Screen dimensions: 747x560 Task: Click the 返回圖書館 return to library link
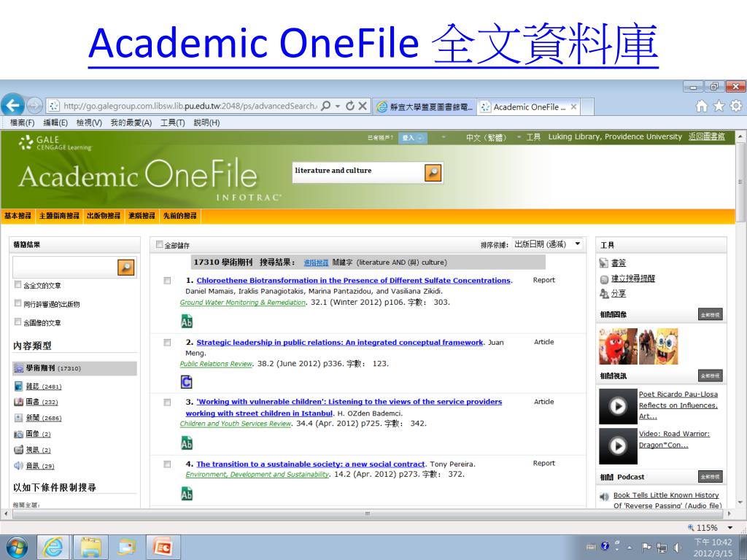point(706,136)
